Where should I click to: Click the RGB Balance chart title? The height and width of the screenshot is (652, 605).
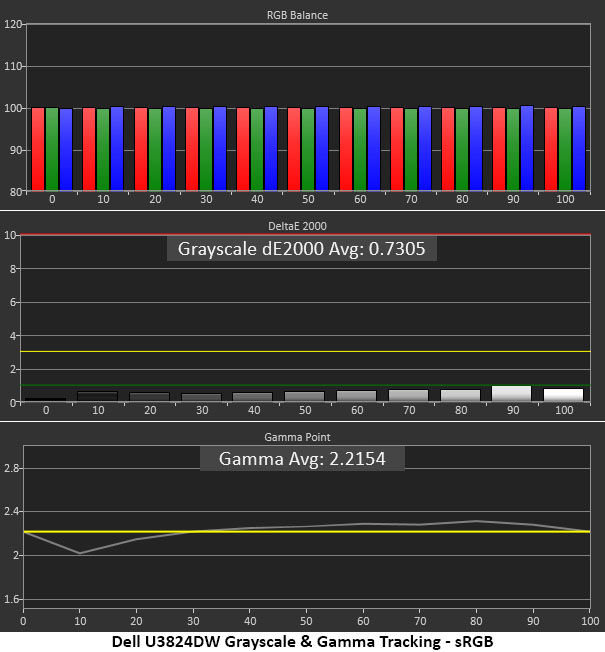point(297,15)
